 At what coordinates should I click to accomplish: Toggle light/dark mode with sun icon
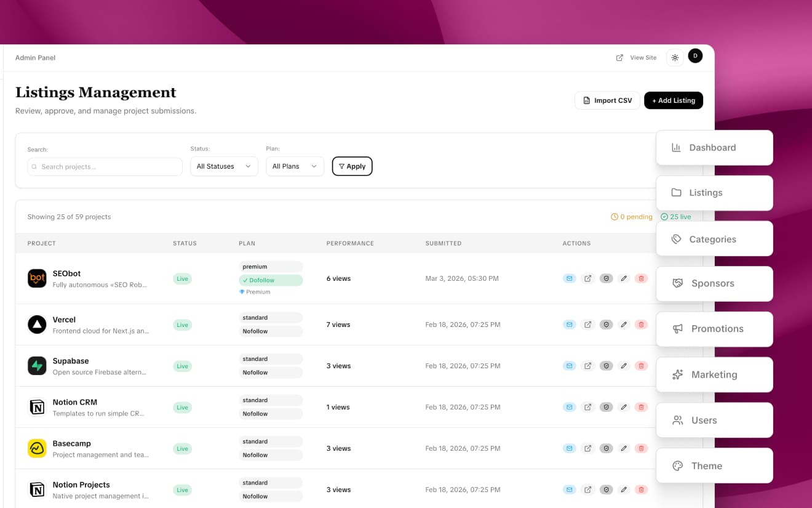[675, 57]
